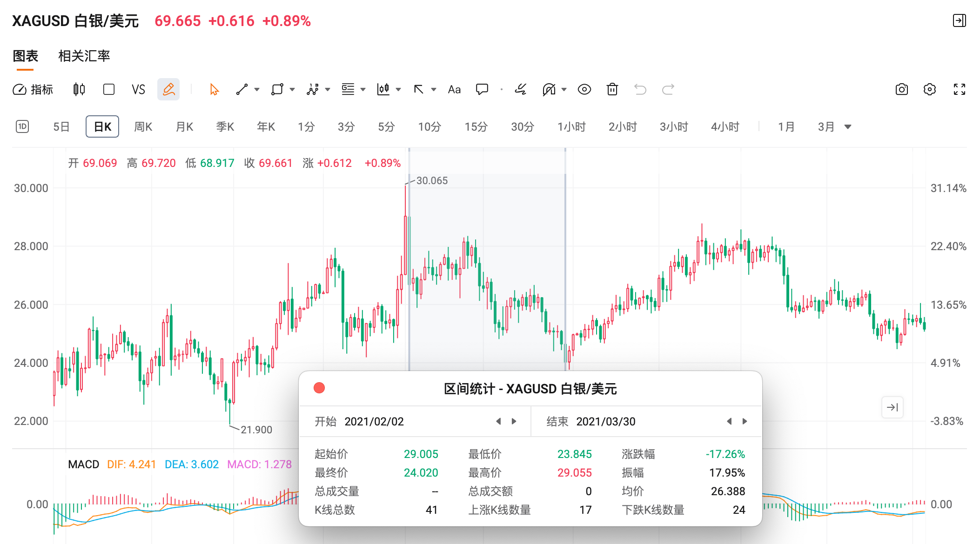
Task: Open chart settings gear icon
Action: pos(929,89)
